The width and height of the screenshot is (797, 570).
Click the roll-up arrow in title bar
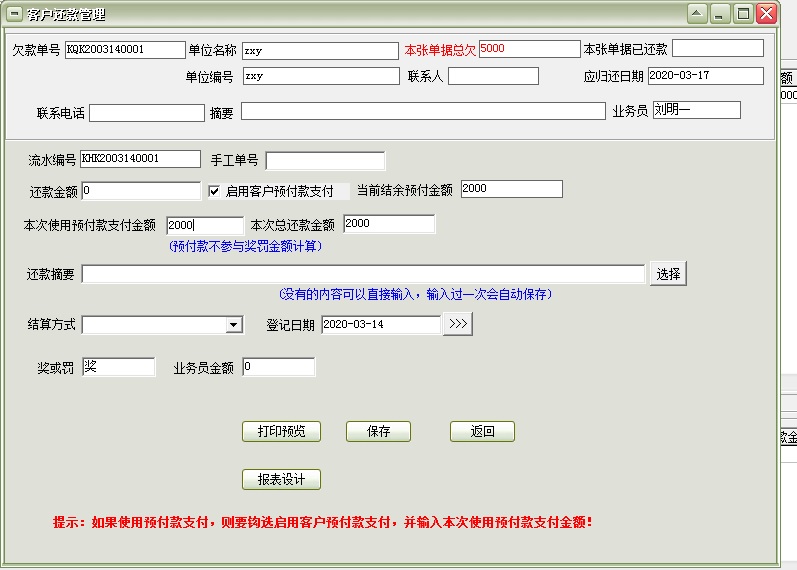697,13
